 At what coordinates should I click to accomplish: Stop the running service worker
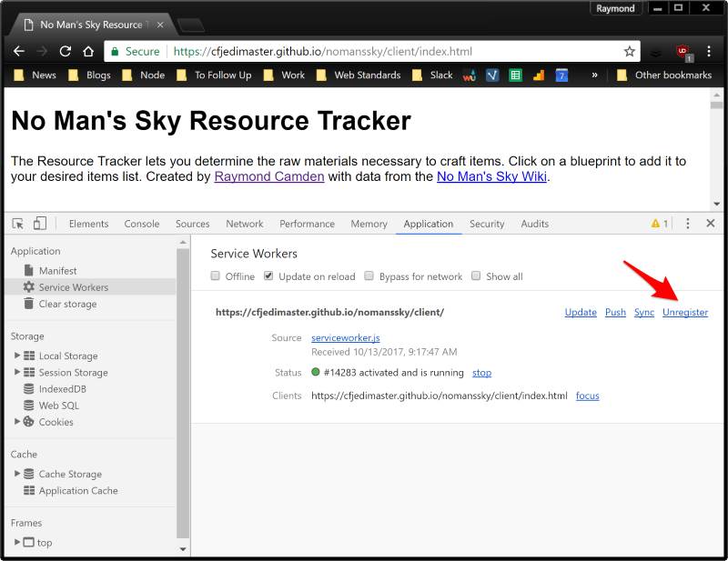click(482, 373)
